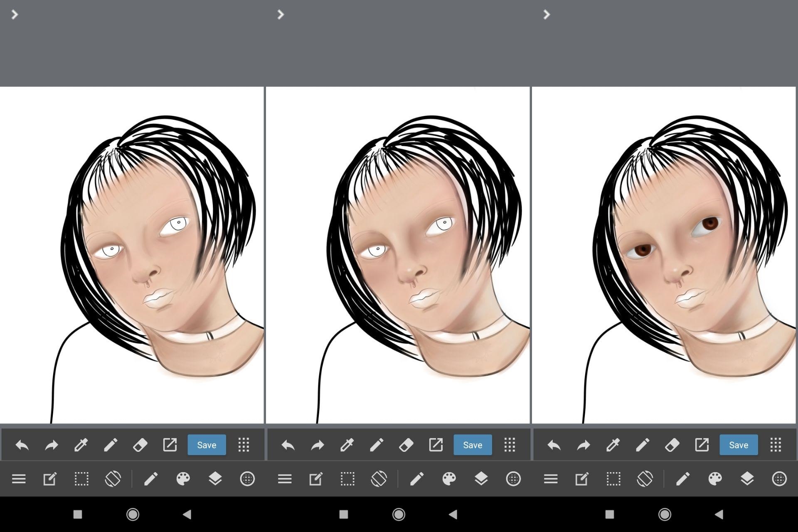The height and width of the screenshot is (532, 798).
Task: Tap Android back triangle, left panel
Action: (x=187, y=515)
